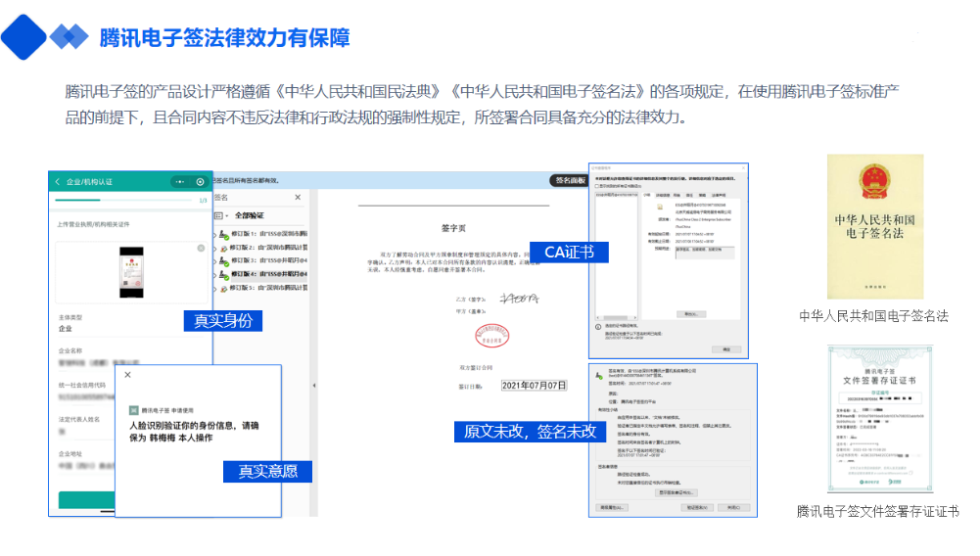Click the 修订版 1 signature status icon
The width and height of the screenshot is (980, 556).
point(224,234)
